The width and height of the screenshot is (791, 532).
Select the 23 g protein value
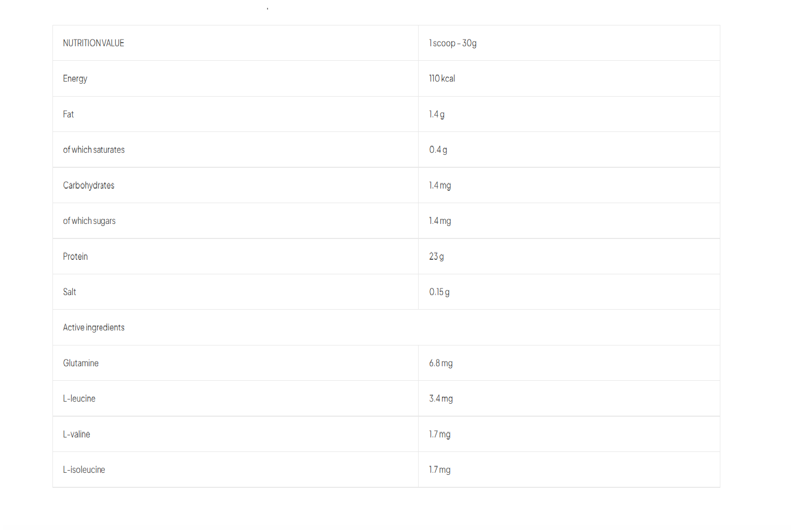(x=436, y=257)
